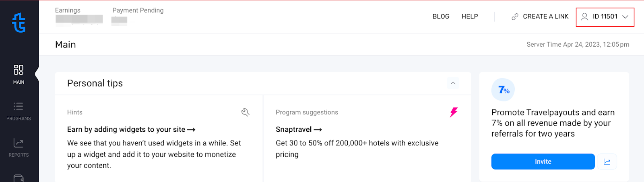This screenshot has width=644, height=182.
Task: Open the Reports chart icon
Action: point(19,143)
